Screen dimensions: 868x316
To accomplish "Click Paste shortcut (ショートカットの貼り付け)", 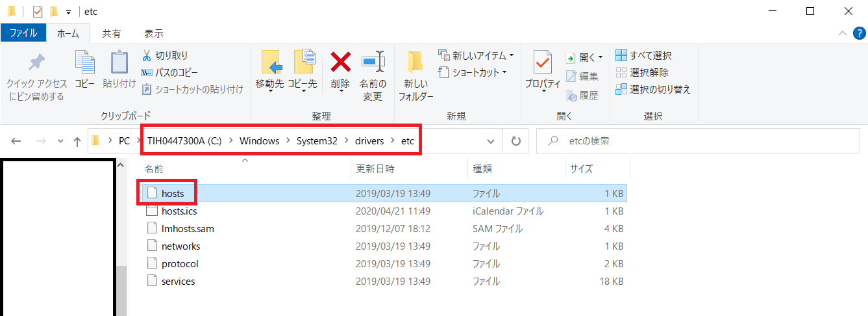I will [x=192, y=90].
